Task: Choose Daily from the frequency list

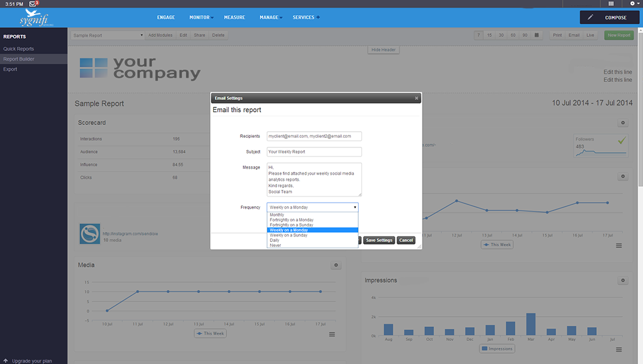Action: [275, 240]
